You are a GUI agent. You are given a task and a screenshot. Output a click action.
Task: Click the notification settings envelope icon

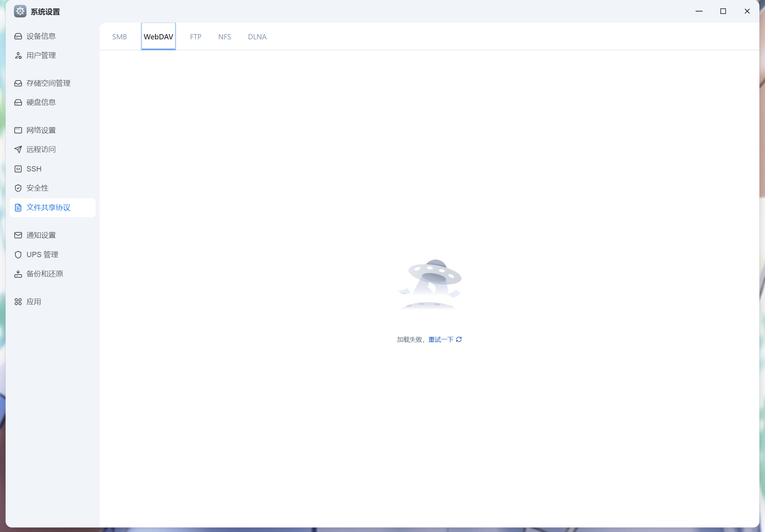click(x=18, y=235)
